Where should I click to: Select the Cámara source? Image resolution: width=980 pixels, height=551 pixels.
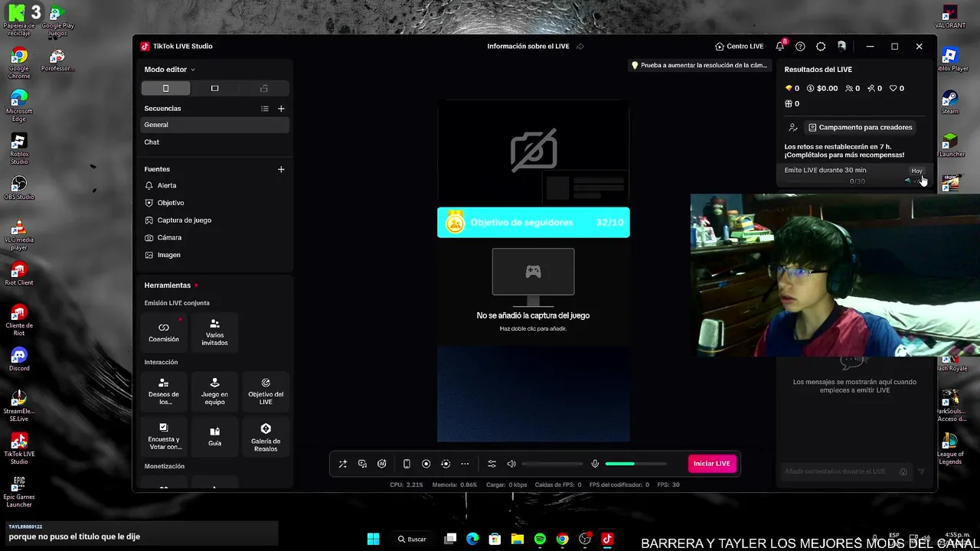215,238
